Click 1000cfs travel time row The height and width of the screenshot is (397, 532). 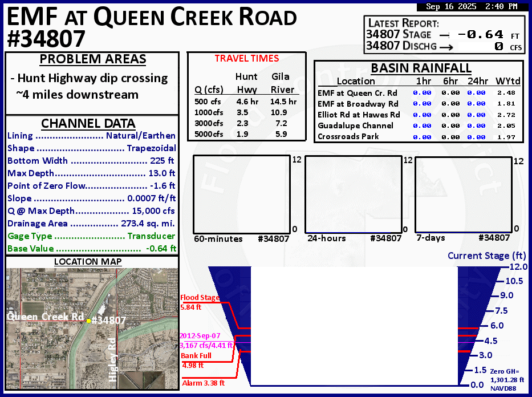pyautogui.click(x=241, y=112)
